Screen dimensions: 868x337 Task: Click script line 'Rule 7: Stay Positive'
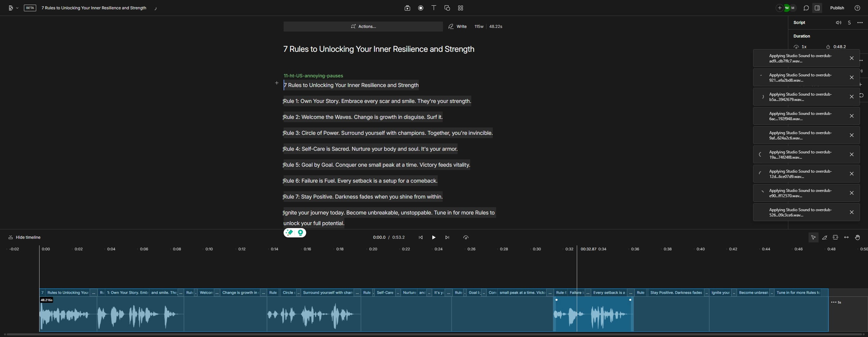pyautogui.click(x=363, y=197)
